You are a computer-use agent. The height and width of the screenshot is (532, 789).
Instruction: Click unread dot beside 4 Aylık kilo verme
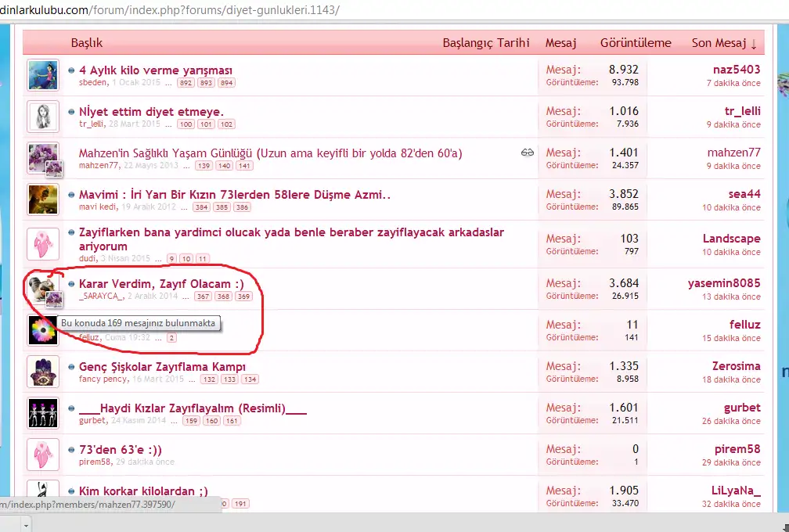point(72,70)
